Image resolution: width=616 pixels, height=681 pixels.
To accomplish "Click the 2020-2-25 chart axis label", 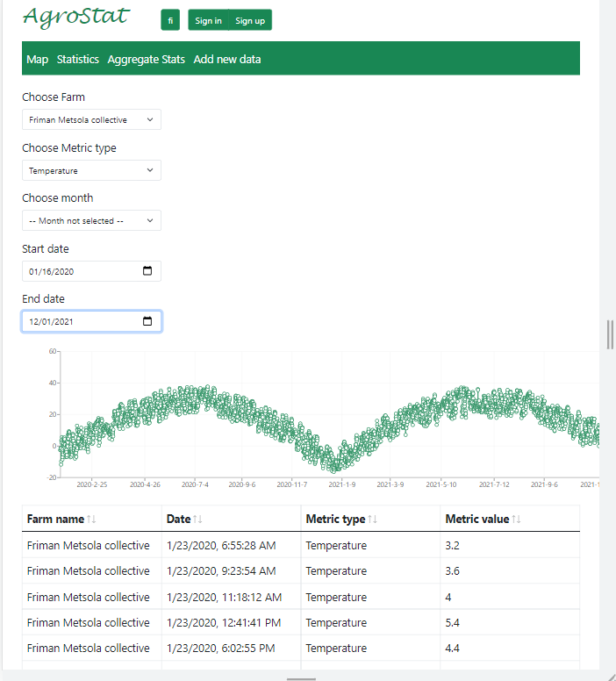I will click(x=91, y=484).
